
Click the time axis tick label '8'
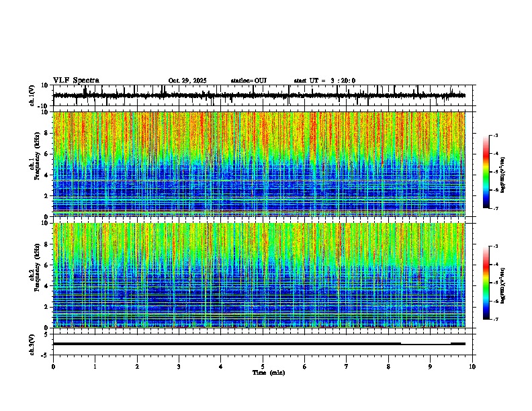[388, 367]
